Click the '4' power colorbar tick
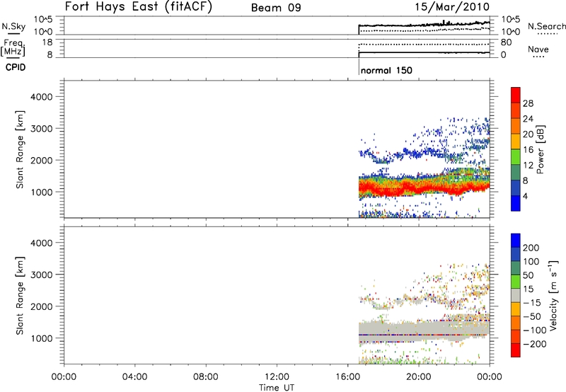This screenshot has width=566, height=392. [x=525, y=196]
